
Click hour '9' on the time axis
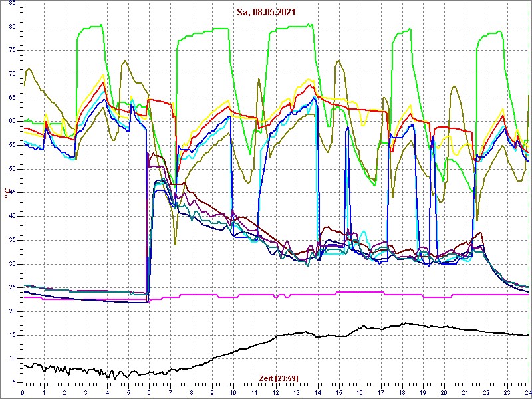(x=212, y=392)
